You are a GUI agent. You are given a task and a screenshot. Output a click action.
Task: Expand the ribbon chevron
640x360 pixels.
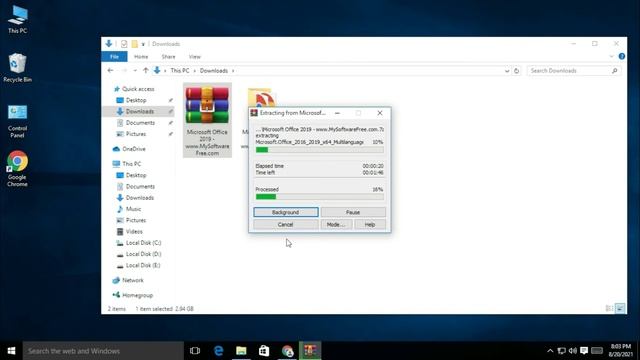click(611, 56)
